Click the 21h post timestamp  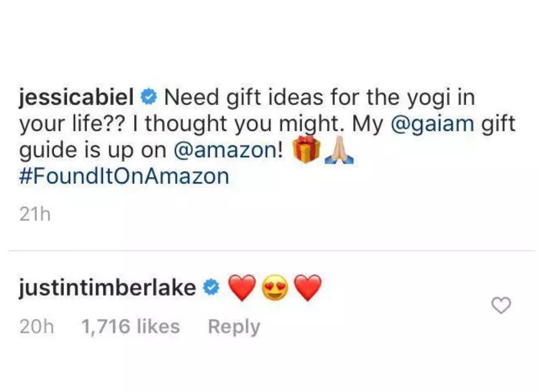click(x=35, y=215)
